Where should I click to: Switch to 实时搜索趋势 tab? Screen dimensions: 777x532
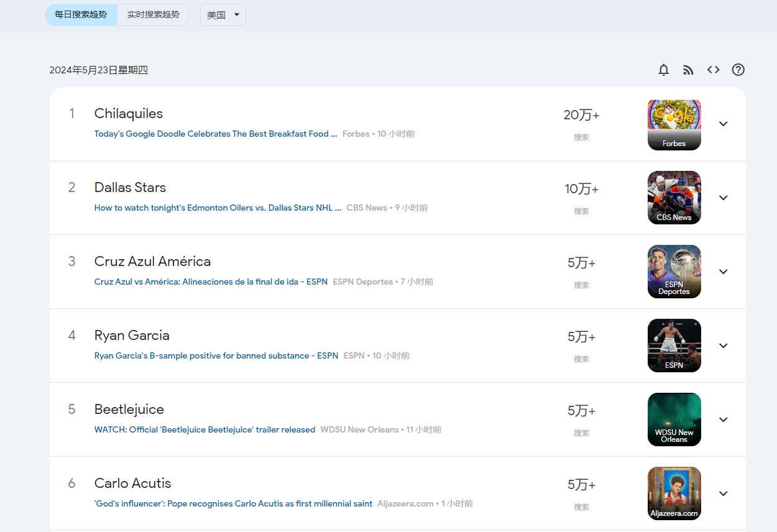(x=153, y=15)
